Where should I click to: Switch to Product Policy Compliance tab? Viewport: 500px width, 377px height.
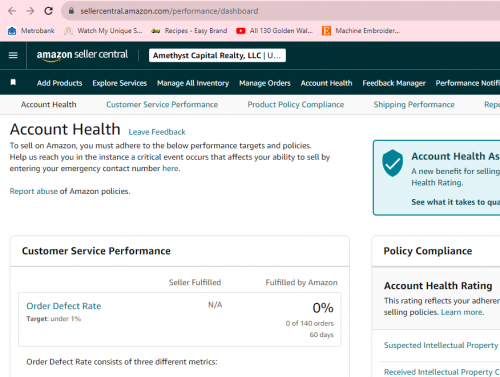point(296,105)
